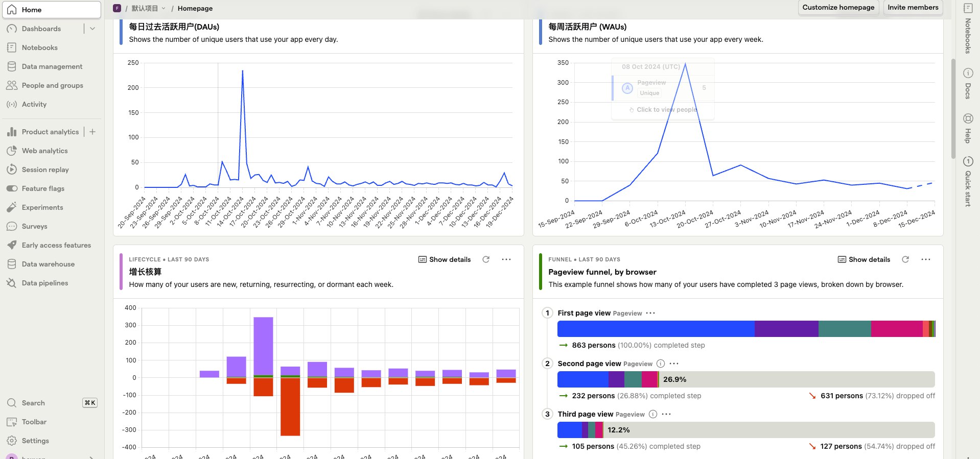Click the Invite members button
The height and width of the screenshot is (459, 980).
pyautogui.click(x=913, y=8)
